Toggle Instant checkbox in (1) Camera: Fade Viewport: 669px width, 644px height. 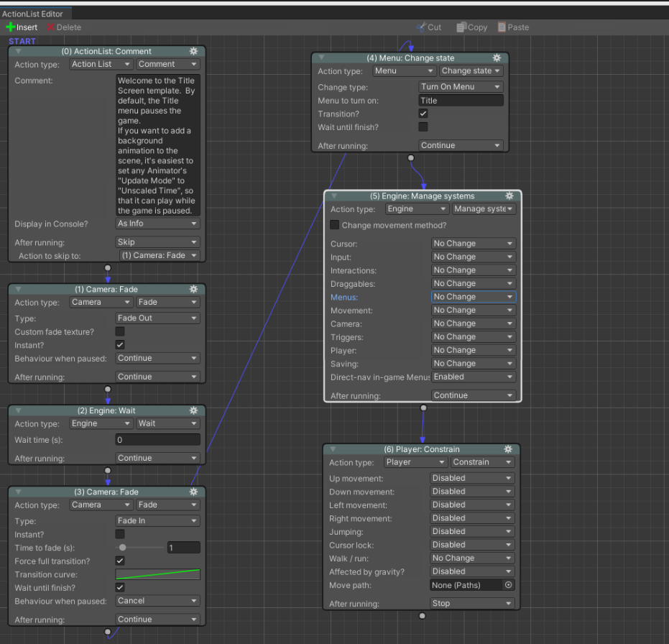pos(120,345)
